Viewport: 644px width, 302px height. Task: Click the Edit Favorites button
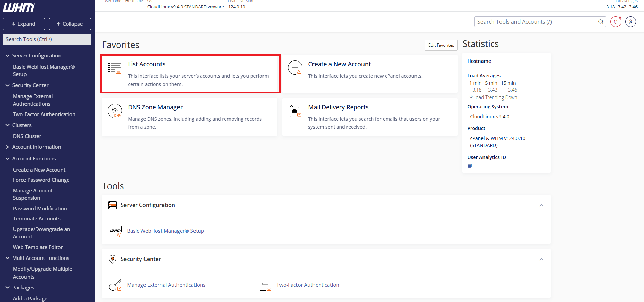441,45
